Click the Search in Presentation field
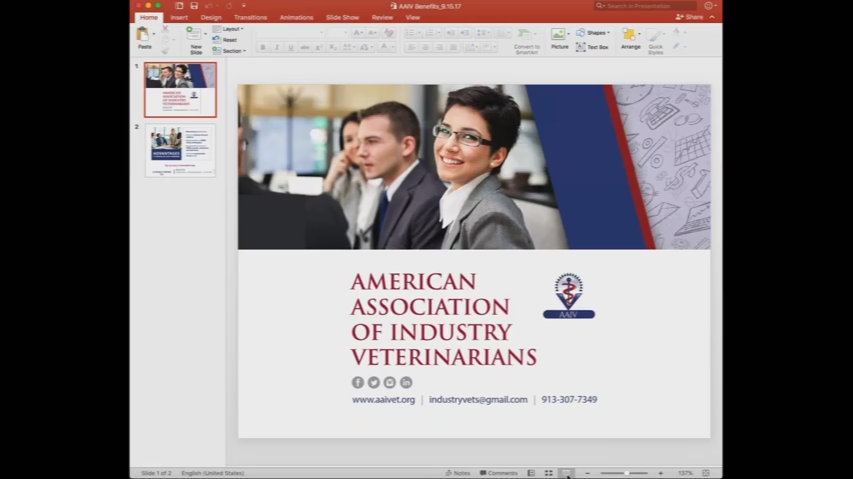 (646, 6)
